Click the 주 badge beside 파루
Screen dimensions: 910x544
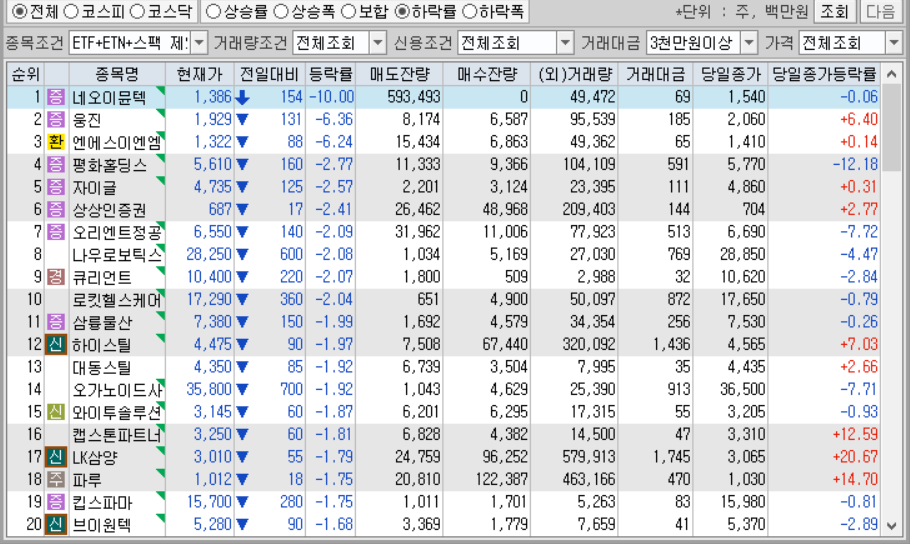coord(56,480)
